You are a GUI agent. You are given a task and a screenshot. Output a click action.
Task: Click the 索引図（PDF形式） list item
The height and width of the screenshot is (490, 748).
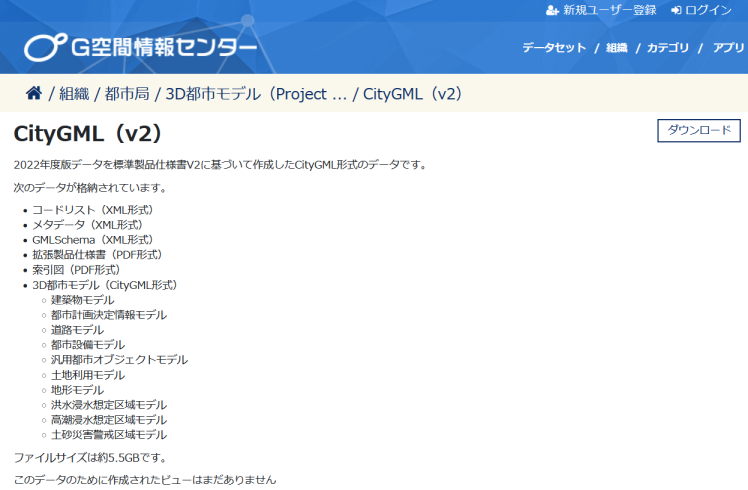[76, 270]
